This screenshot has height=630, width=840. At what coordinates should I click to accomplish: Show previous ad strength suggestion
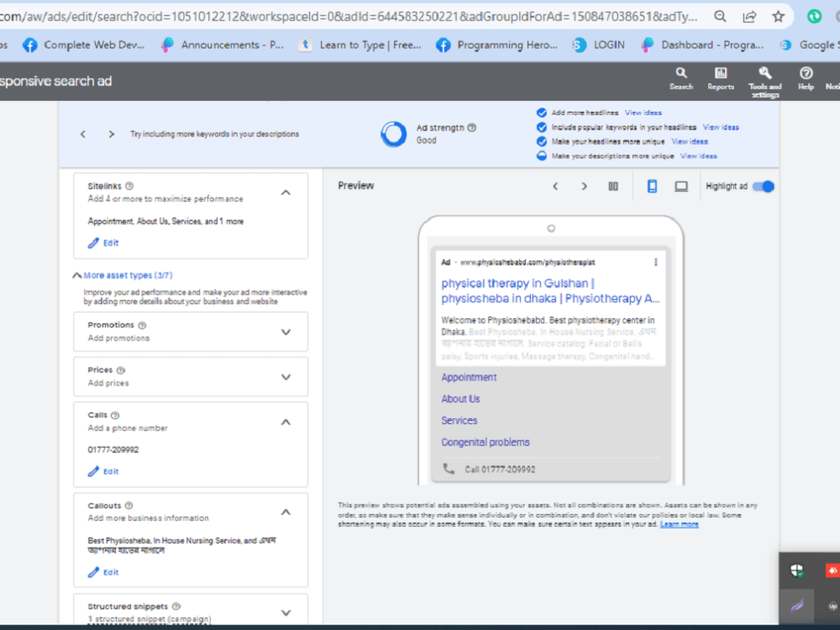[83, 134]
